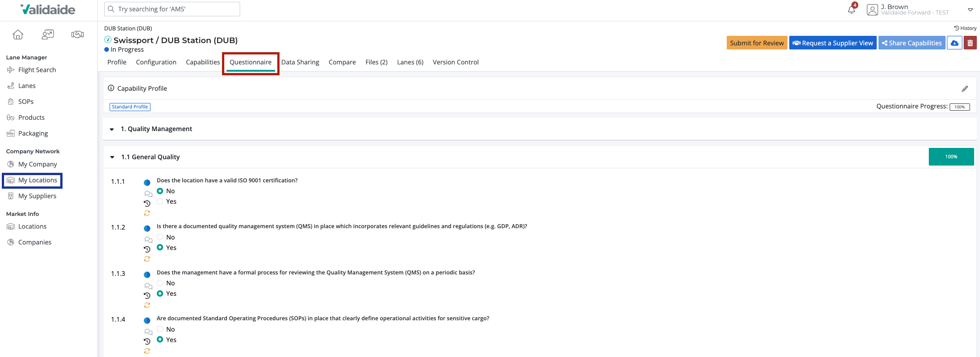Open comments for question 1.1.3
Image resolution: width=980 pixels, height=357 pixels.
click(x=148, y=286)
